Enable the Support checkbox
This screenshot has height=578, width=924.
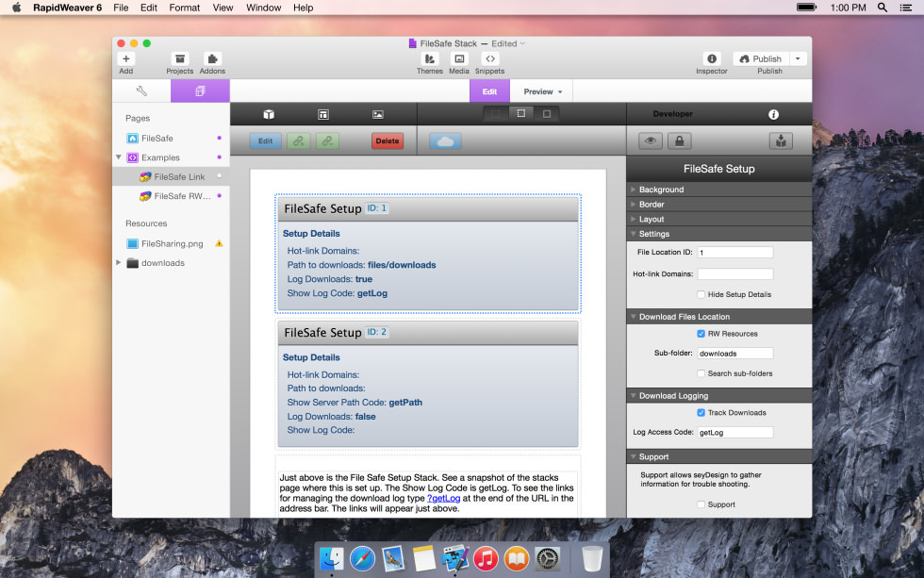[701, 504]
